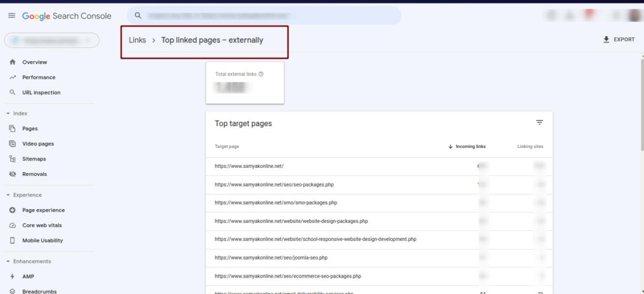Open the ecommerce-seo-packages.php row
This screenshot has height=294, width=644.
(x=379, y=277)
